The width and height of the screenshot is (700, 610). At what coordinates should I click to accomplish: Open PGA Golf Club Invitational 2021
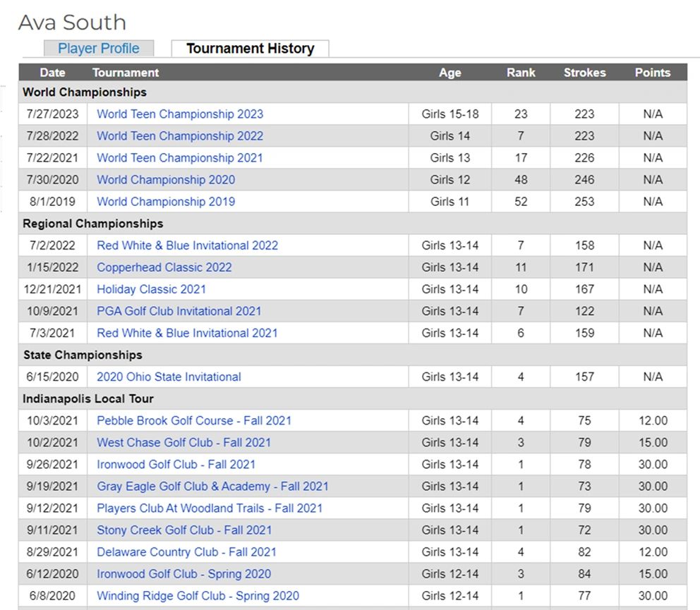tap(179, 311)
